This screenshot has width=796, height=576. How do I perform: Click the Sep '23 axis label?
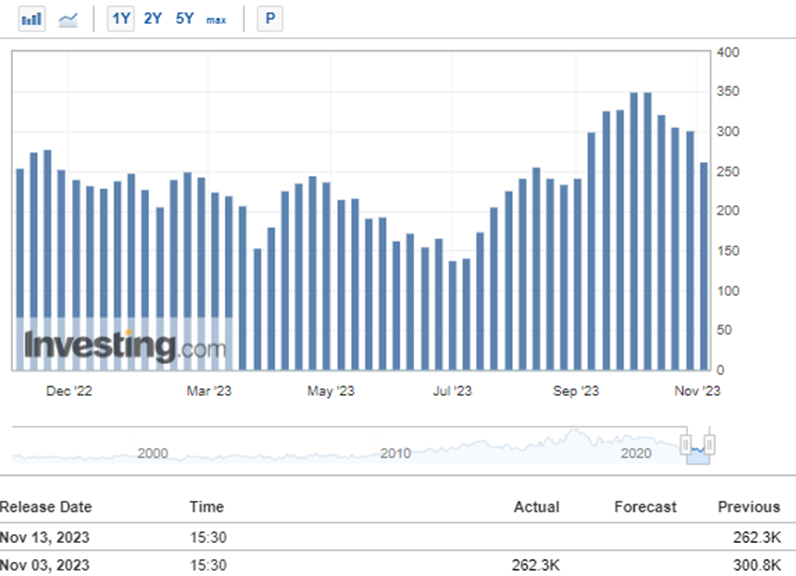(576, 391)
